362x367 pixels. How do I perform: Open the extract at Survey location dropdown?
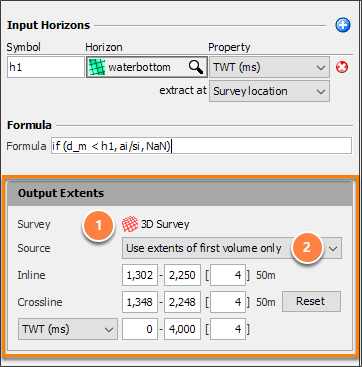pos(269,91)
